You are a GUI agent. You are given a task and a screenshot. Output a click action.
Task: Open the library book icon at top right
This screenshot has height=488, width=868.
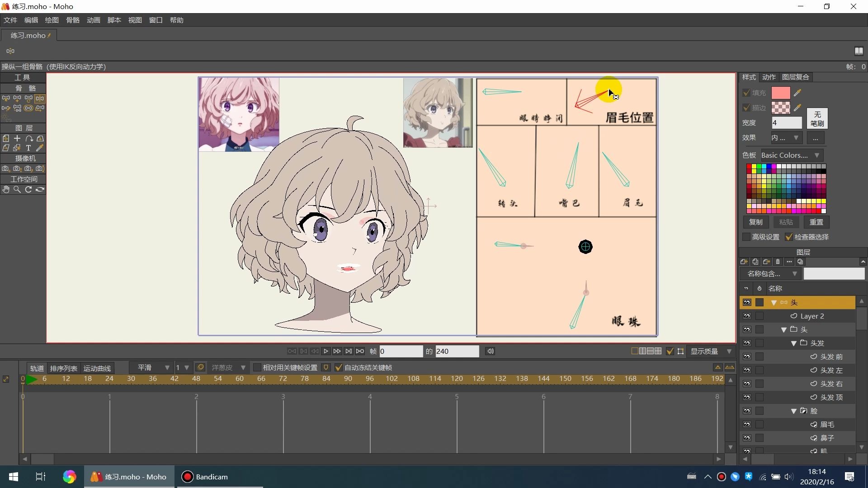[859, 51]
